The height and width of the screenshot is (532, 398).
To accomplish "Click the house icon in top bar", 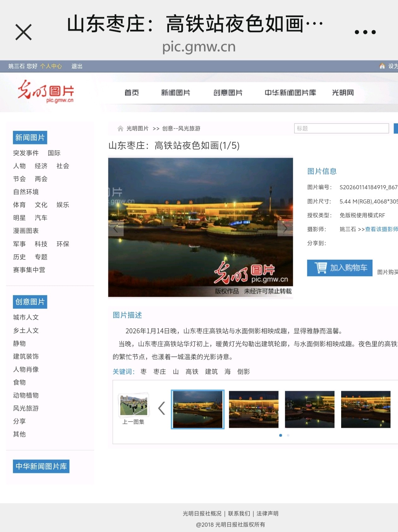I will [382, 66].
